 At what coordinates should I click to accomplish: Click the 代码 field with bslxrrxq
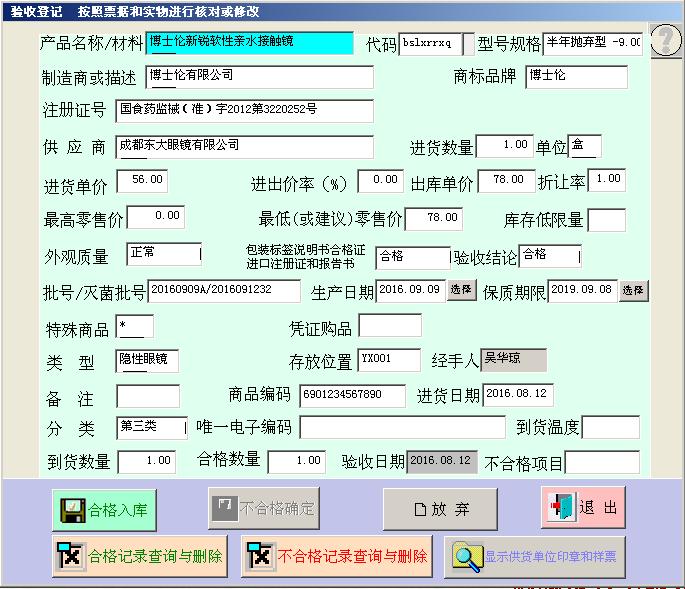coord(430,44)
